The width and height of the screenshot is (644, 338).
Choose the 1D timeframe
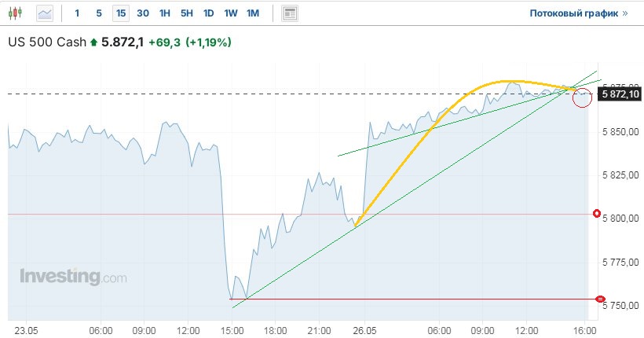click(x=208, y=13)
